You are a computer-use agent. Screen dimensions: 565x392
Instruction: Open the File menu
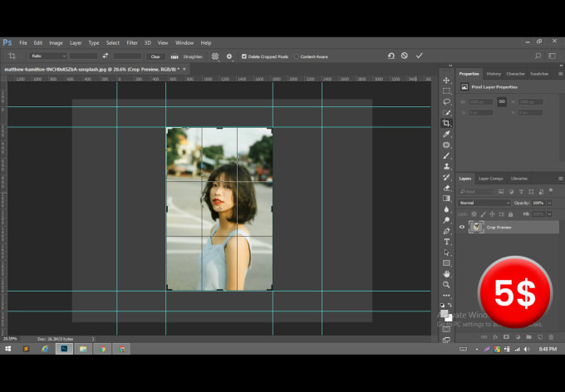click(23, 43)
